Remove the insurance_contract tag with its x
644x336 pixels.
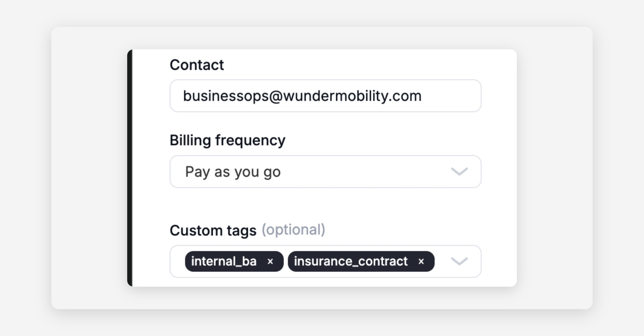point(421,262)
